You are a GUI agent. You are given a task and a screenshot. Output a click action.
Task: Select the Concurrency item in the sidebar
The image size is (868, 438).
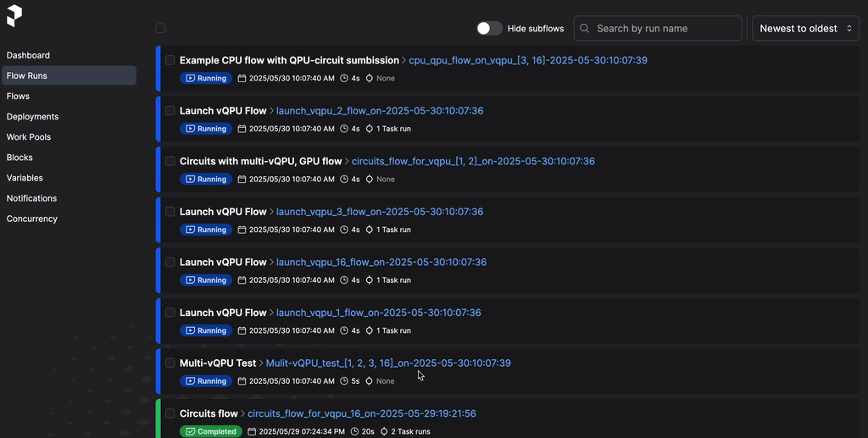(x=32, y=219)
